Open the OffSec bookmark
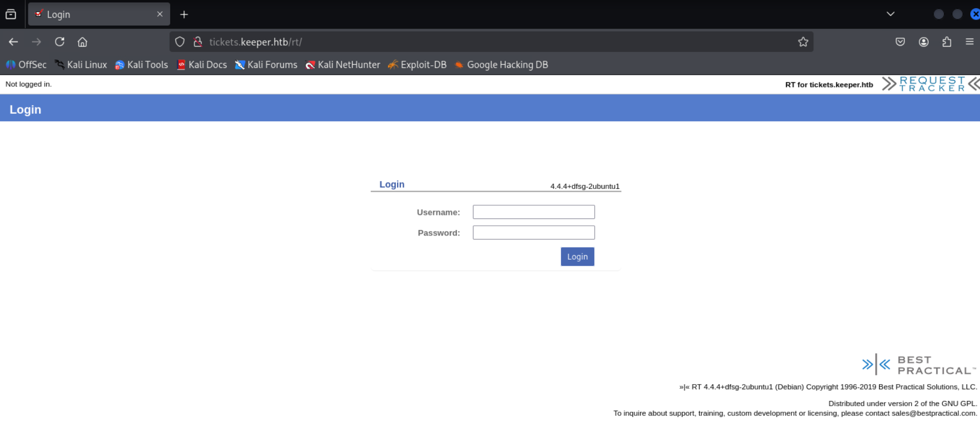This screenshot has height=435, width=980. point(26,65)
